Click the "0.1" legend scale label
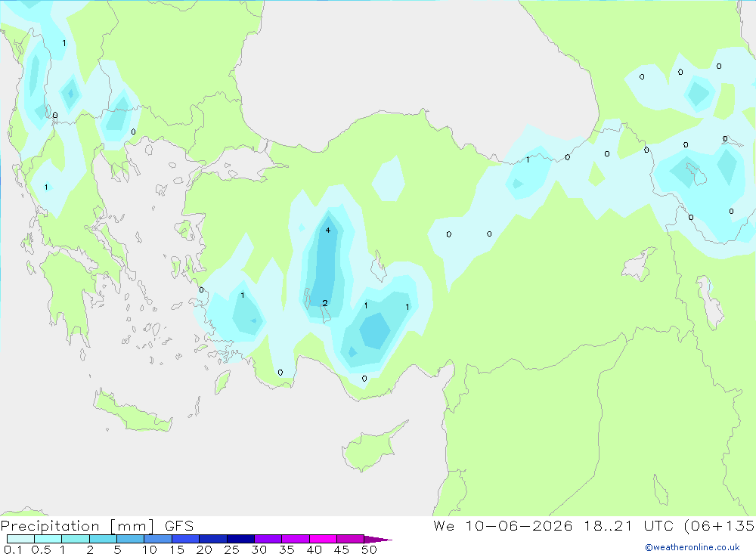This screenshot has height=554, width=756. pos(13,549)
